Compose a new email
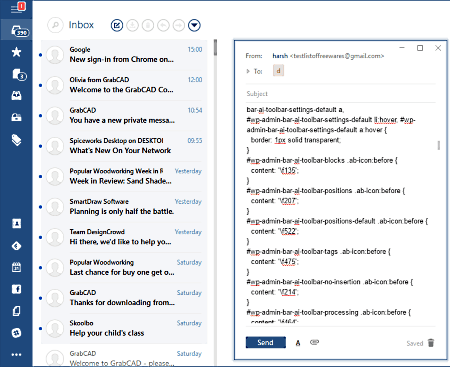This screenshot has width=450, height=367. tap(117, 25)
